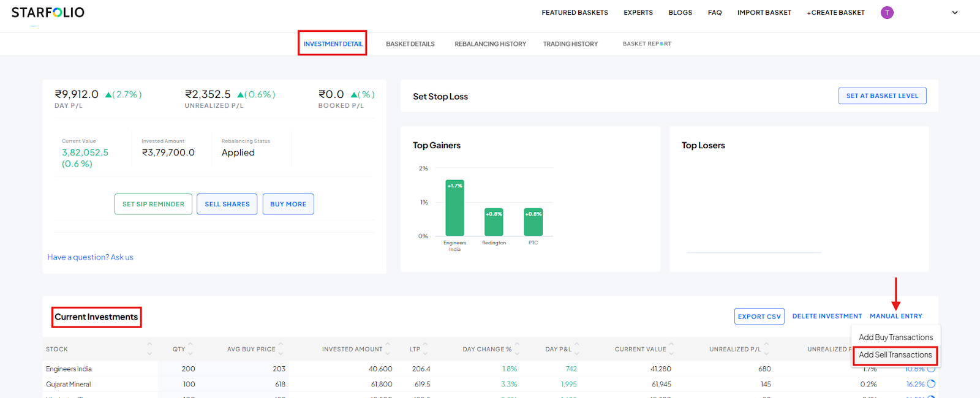Click Export CSV button
980x398 pixels.
(x=759, y=317)
